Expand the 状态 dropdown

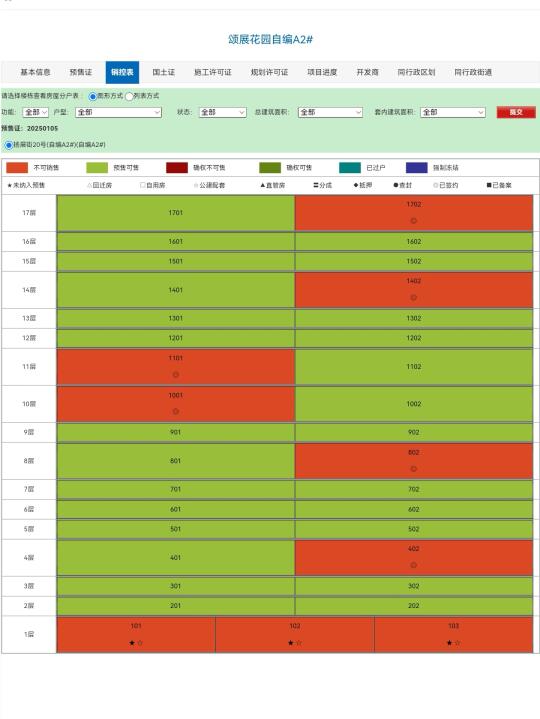coord(223,112)
